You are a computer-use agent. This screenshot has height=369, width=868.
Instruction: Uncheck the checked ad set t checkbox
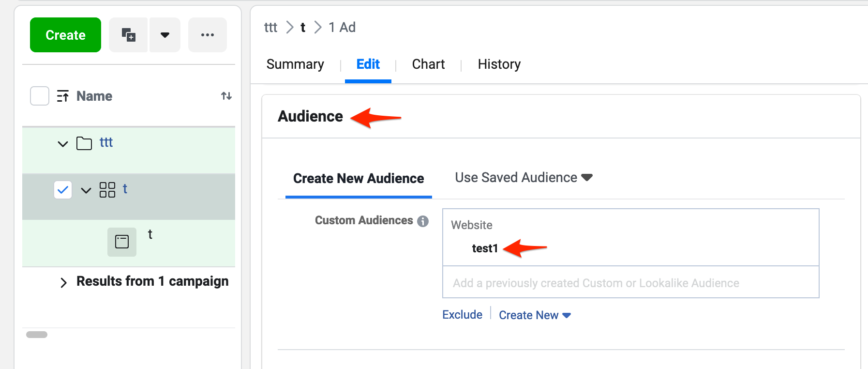[63, 190]
